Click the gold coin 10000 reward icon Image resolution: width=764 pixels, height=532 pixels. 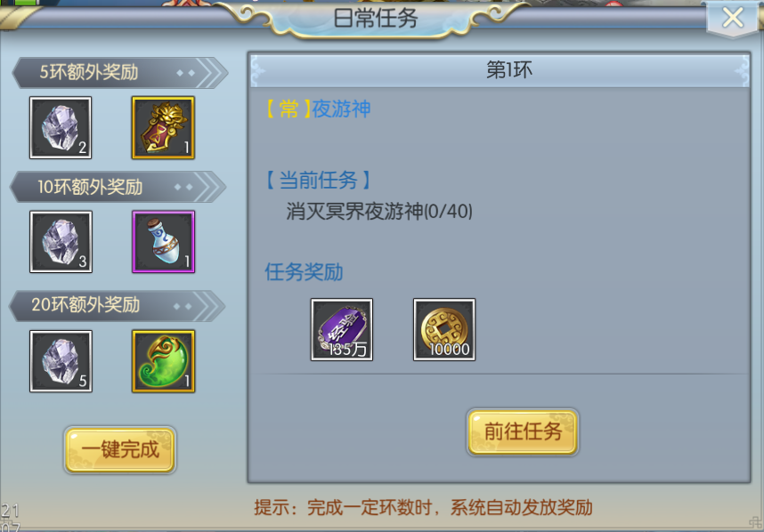(443, 329)
